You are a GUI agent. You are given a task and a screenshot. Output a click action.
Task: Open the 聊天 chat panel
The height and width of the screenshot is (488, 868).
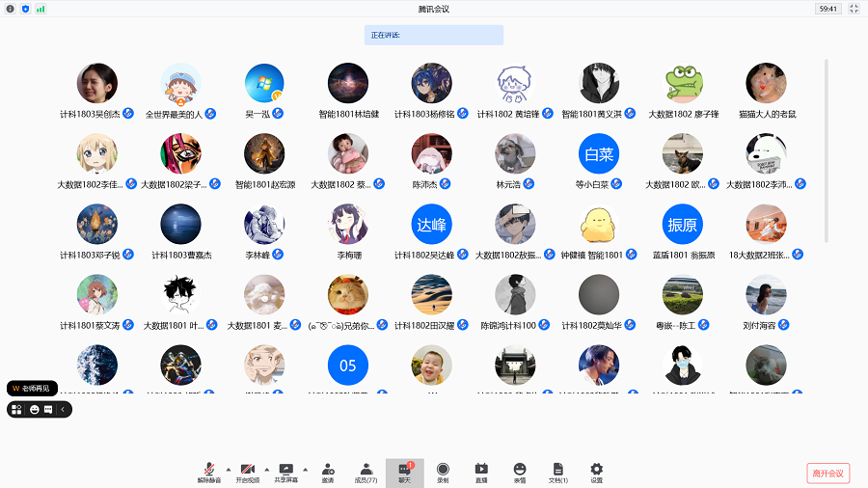[404, 471]
